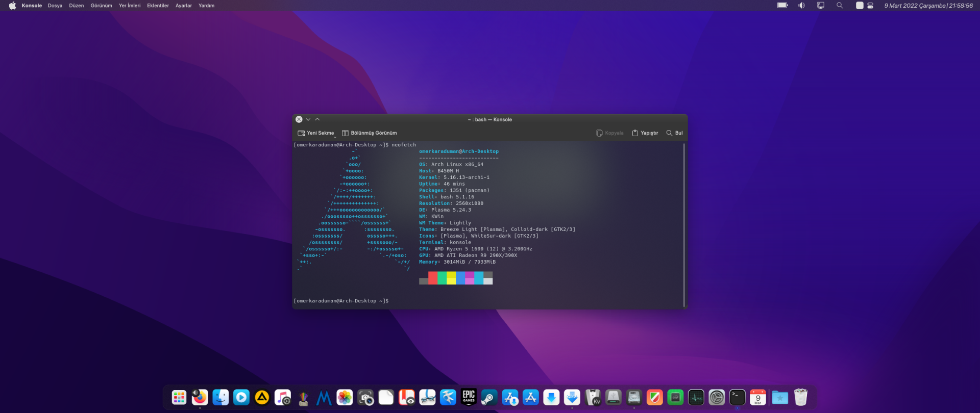Open the Eklentiler menu
The height and width of the screenshot is (413, 980).
(x=158, y=6)
